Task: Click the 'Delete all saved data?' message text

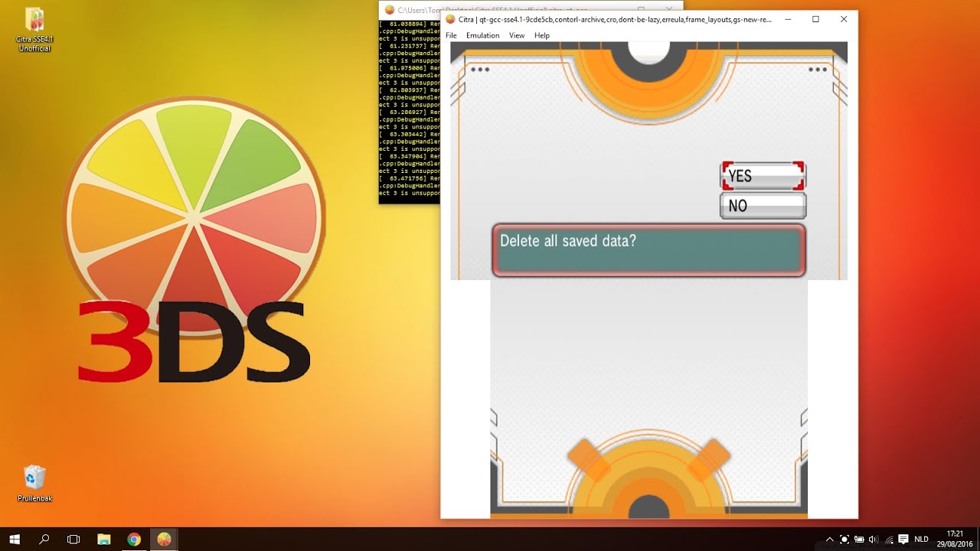Action: 568,241
